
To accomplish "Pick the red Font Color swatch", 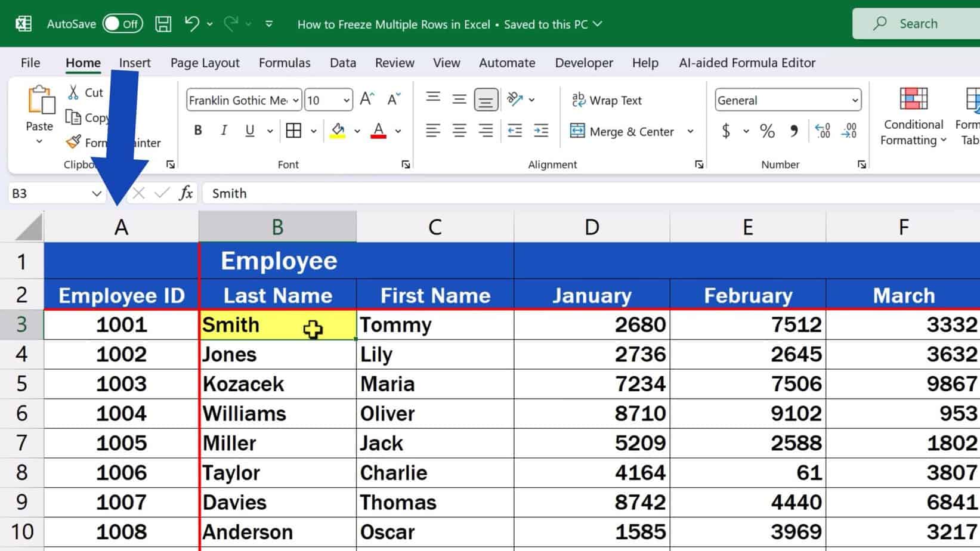I will coord(379,130).
